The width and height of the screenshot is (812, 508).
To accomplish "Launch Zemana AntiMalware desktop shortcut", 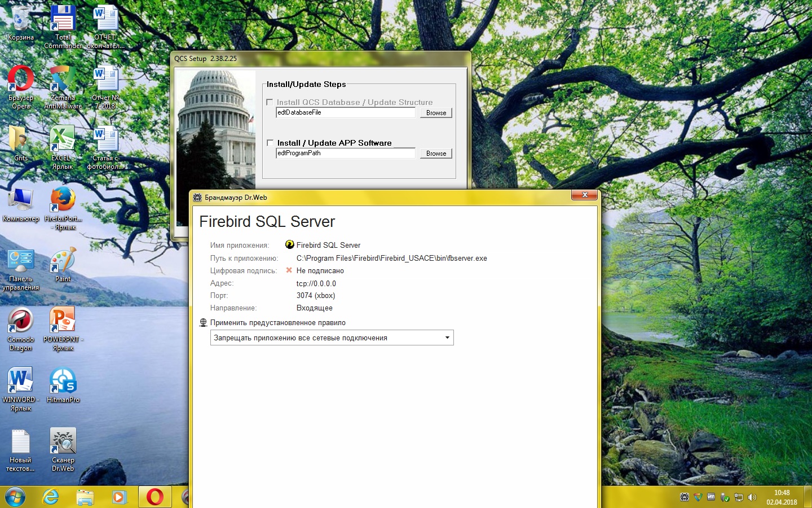I will coord(63,87).
